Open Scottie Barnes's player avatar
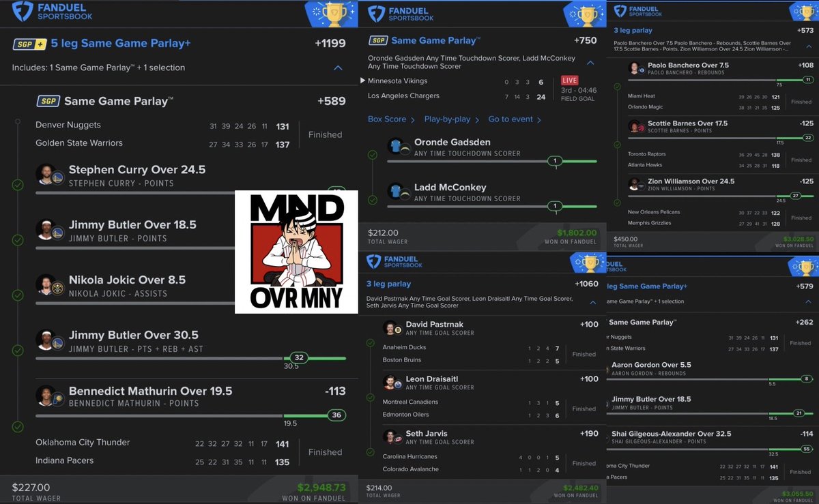The width and height of the screenshot is (819, 504). pyautogui.click(x=636, y=127)
